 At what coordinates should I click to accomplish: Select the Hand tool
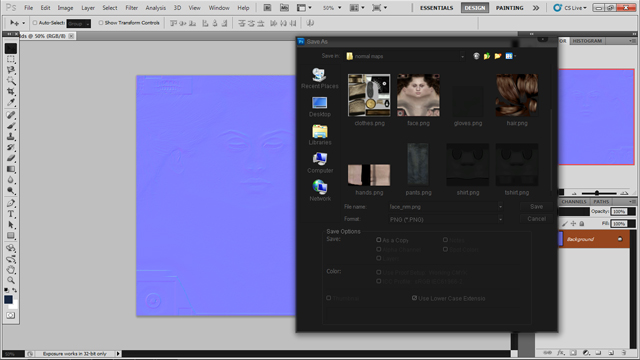point(11,269)
